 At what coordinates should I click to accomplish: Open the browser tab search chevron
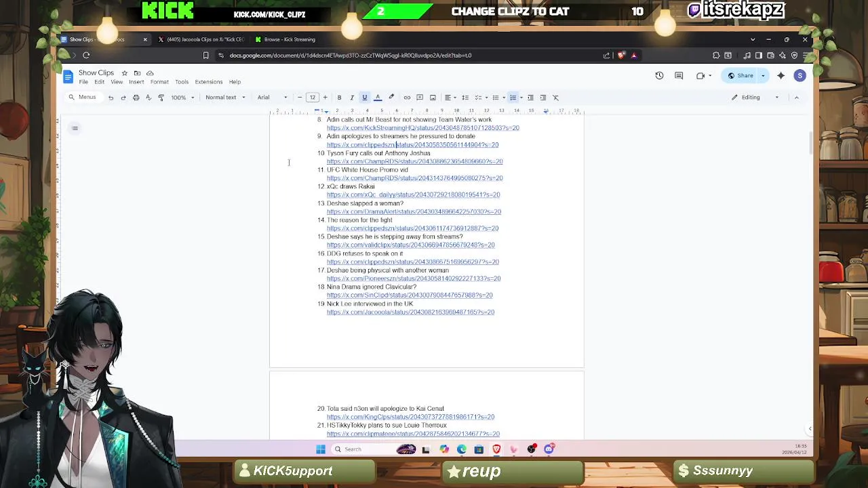752,39
